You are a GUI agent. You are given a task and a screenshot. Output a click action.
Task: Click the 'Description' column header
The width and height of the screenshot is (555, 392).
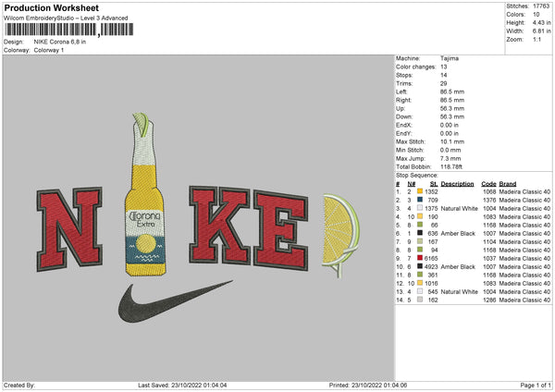pyautogui.click(x=457, y=184)
